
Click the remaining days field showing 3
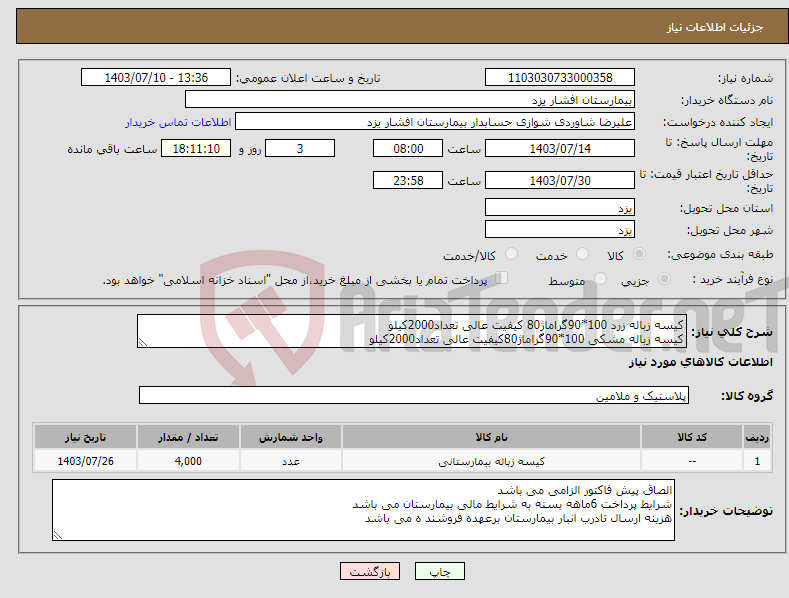300,148
